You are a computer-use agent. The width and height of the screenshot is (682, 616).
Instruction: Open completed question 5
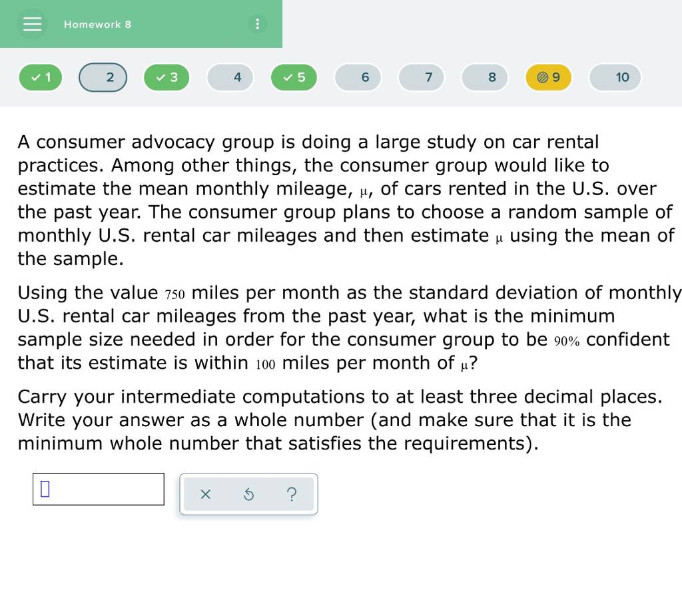point(294,77)
